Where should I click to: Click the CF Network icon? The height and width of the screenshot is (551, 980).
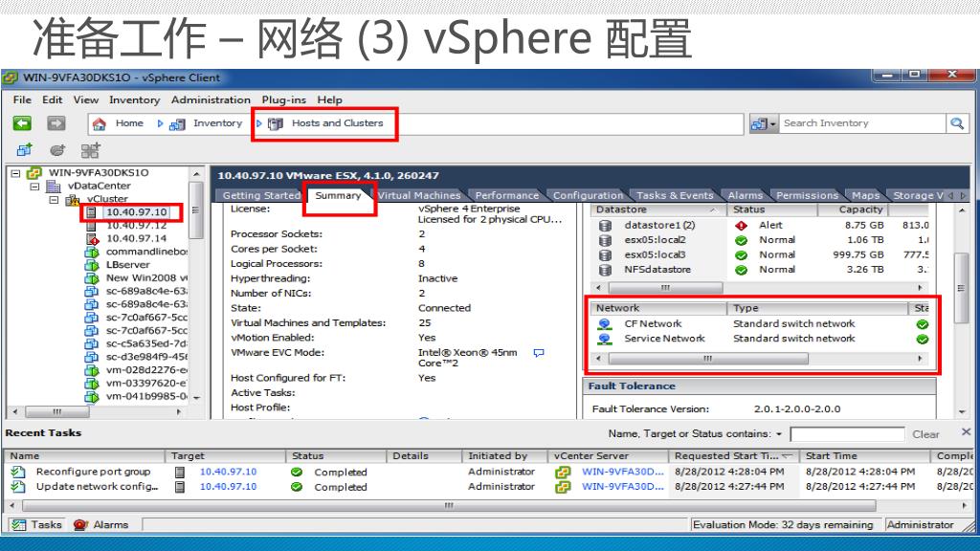[x=605, y=323]
